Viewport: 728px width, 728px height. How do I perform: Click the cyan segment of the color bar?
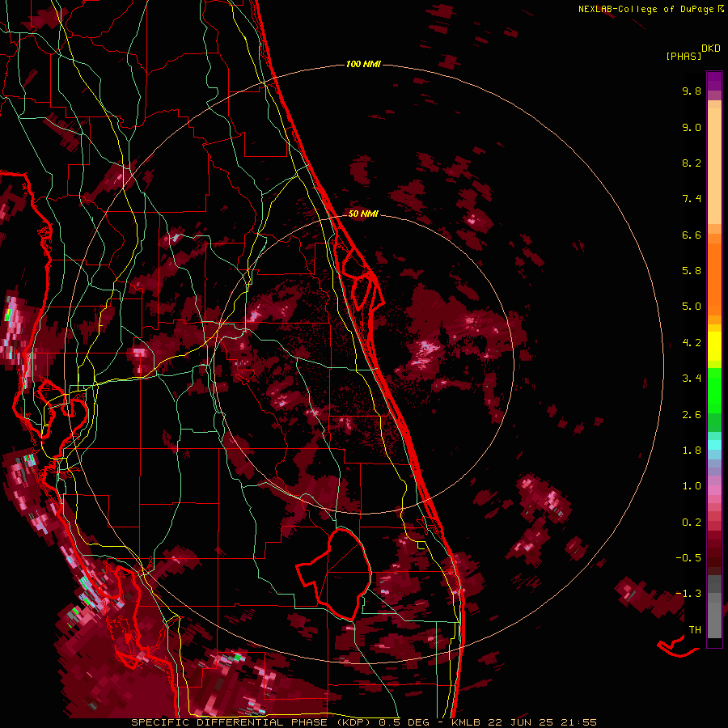(x=714, y=445)
